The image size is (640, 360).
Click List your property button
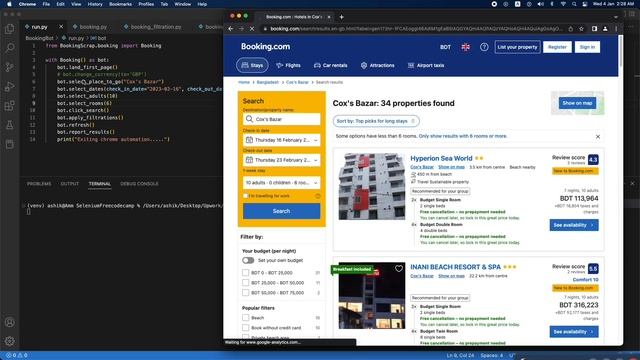click(x=517, y=47)
